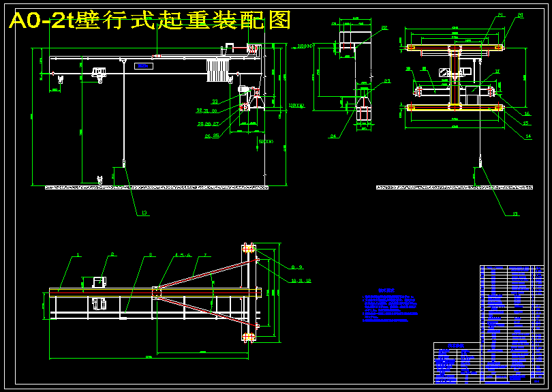The image size is (552, 392).
Task: Select the part callout "26,25"
Action: click(x=212, y=136)
